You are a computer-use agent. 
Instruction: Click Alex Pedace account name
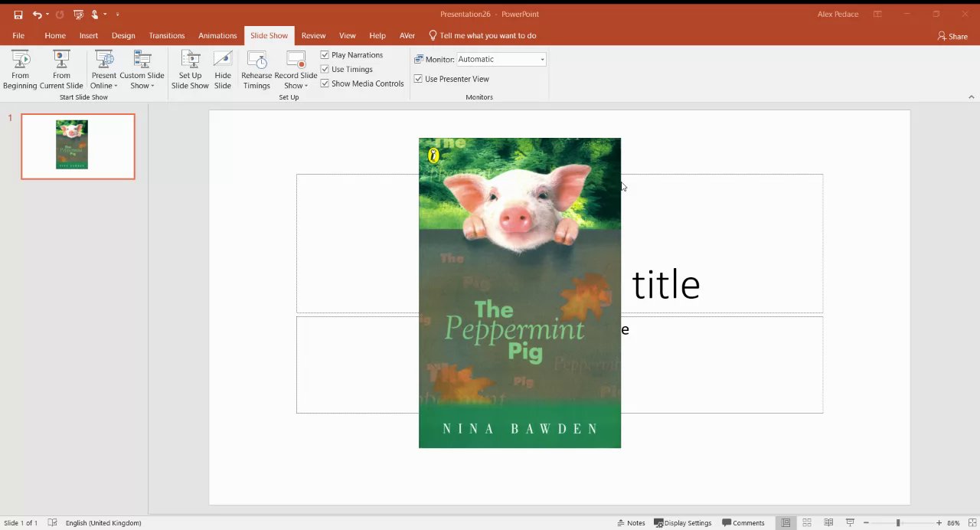[838, 14]
